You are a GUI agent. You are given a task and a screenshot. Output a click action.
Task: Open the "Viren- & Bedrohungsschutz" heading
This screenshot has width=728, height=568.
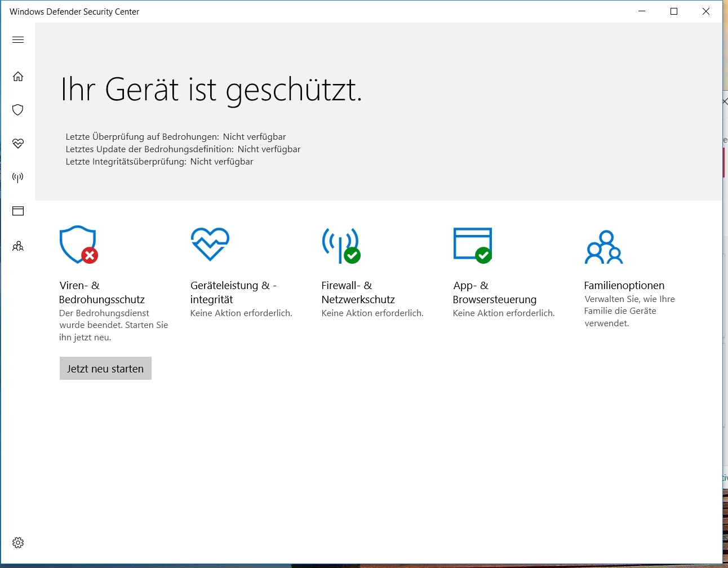[x=102, y=292]
